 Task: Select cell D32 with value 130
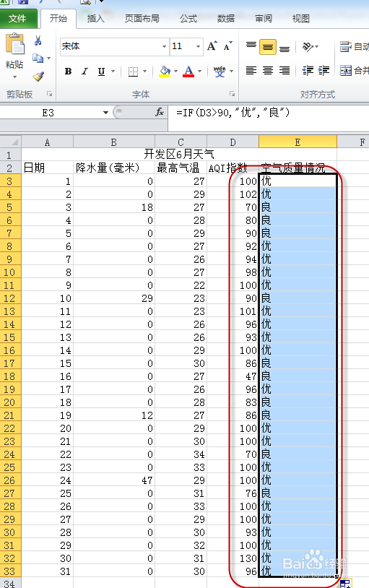tap(233, 558)
